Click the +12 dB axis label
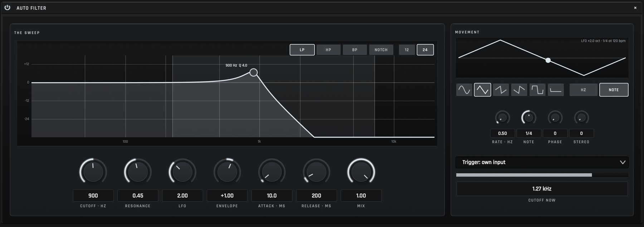This screenshot has width=644, height=227. (x=26, y=64)
